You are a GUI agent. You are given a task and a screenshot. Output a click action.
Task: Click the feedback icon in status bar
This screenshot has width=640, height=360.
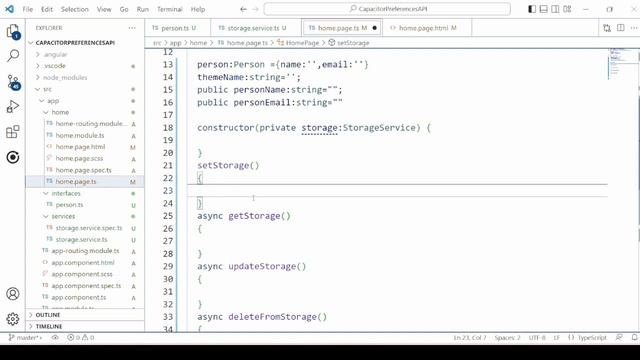[x=619, y=338]
